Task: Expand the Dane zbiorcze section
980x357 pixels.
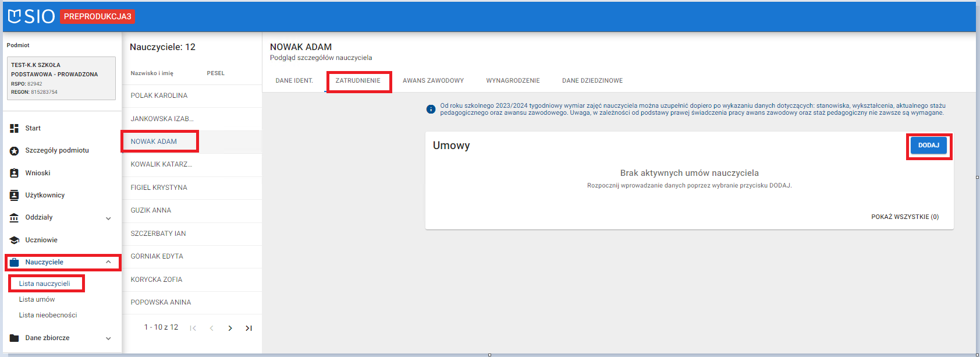Action: tap(108, 338)
